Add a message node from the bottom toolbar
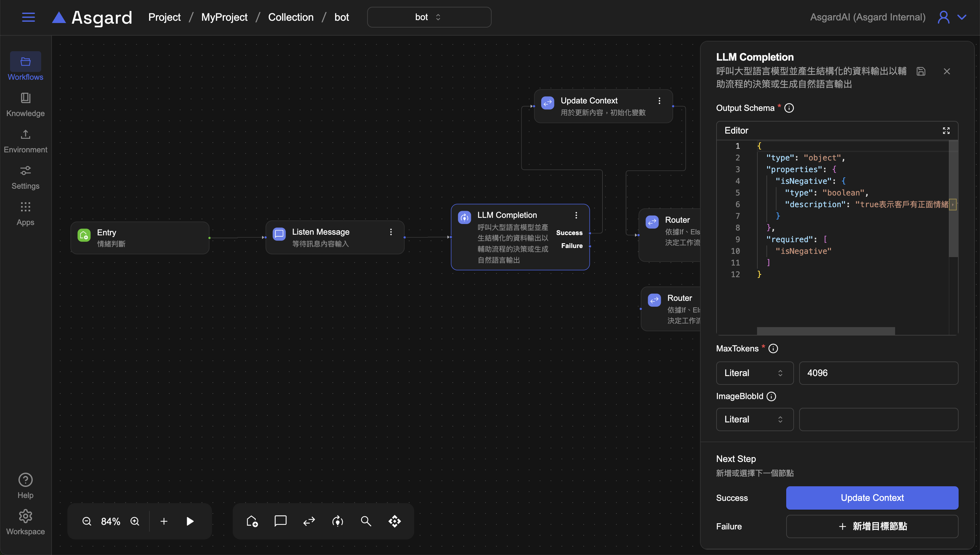 pyautogui.click(x=280, y=521)
